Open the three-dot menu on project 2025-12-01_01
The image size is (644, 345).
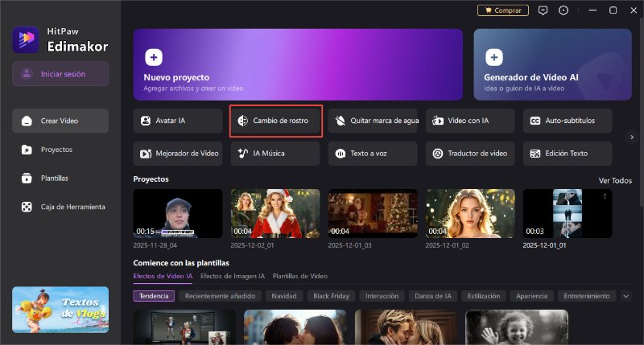coord(605,196)
